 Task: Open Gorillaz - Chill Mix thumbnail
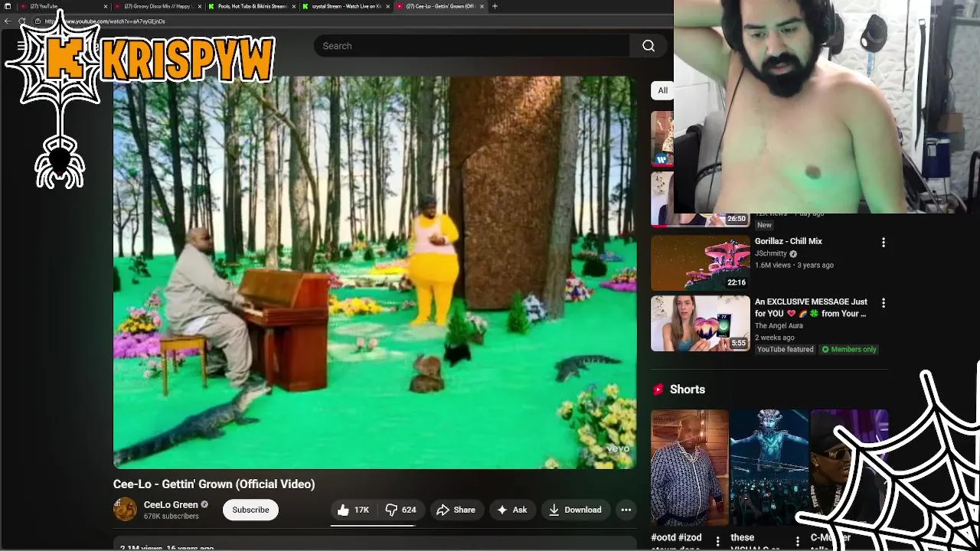701,262
